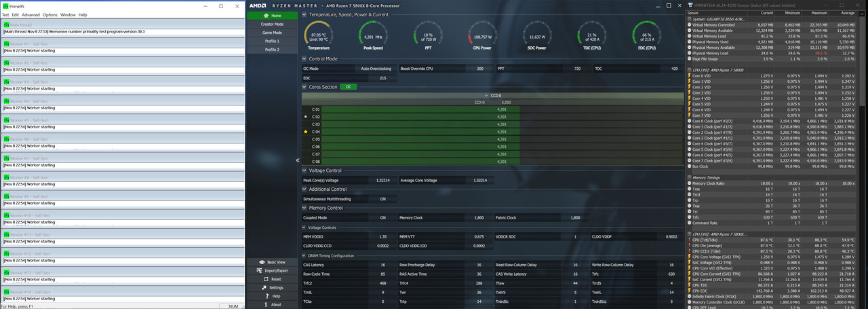
Task: Open the Edit menu in Prime95
Action: pos(16,14)
